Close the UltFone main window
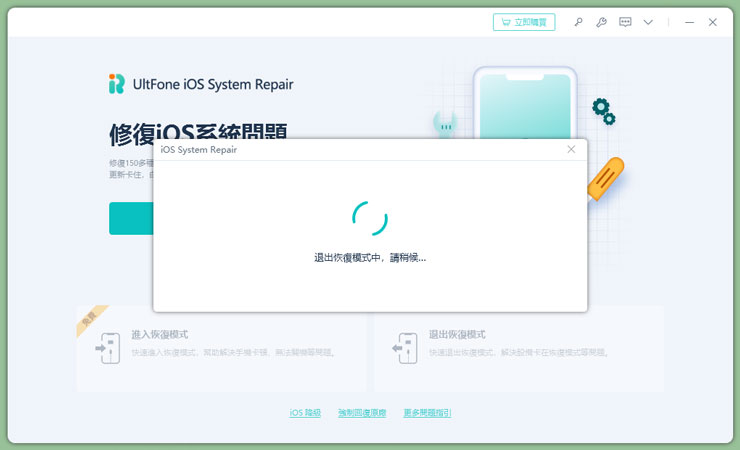 (713, 22)
